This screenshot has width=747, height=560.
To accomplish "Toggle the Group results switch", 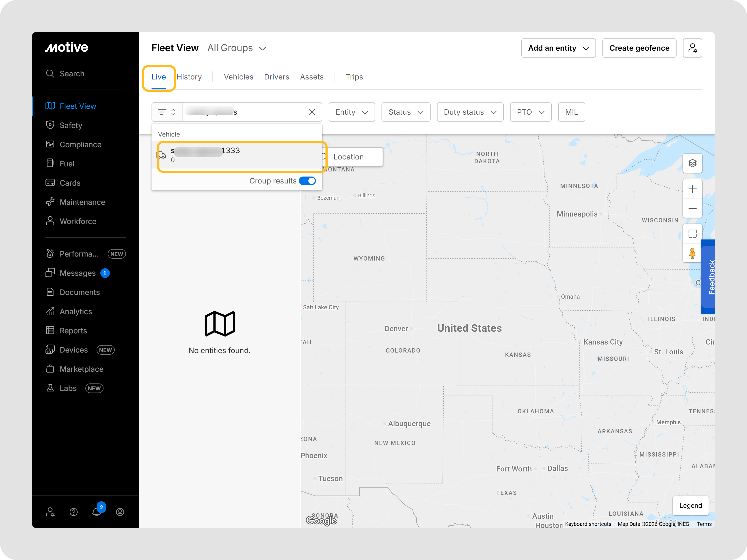I will [x=307, y=181].
